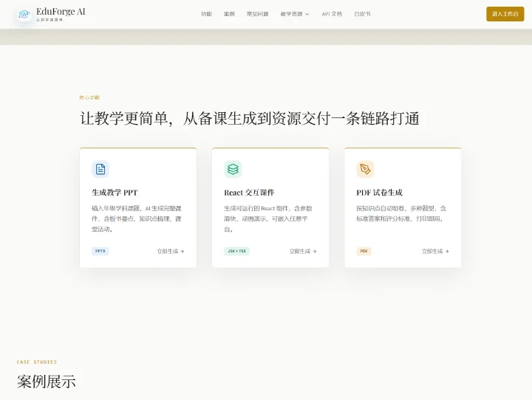Image resolution: width=532 pixels, height=400 pixels.
Task: Open the 功能 nav item
Action: (206, 14)
